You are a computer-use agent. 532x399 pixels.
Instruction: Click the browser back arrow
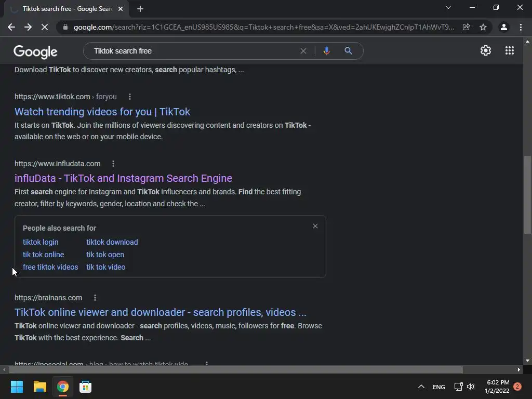click(x=11, y=27)
